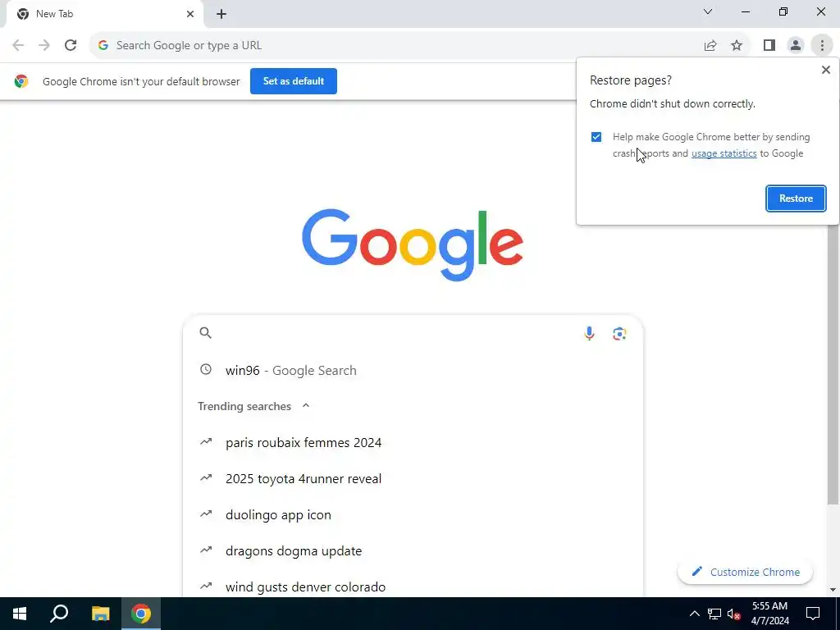
Task: Click Set as default button
Action: (294, 81)
